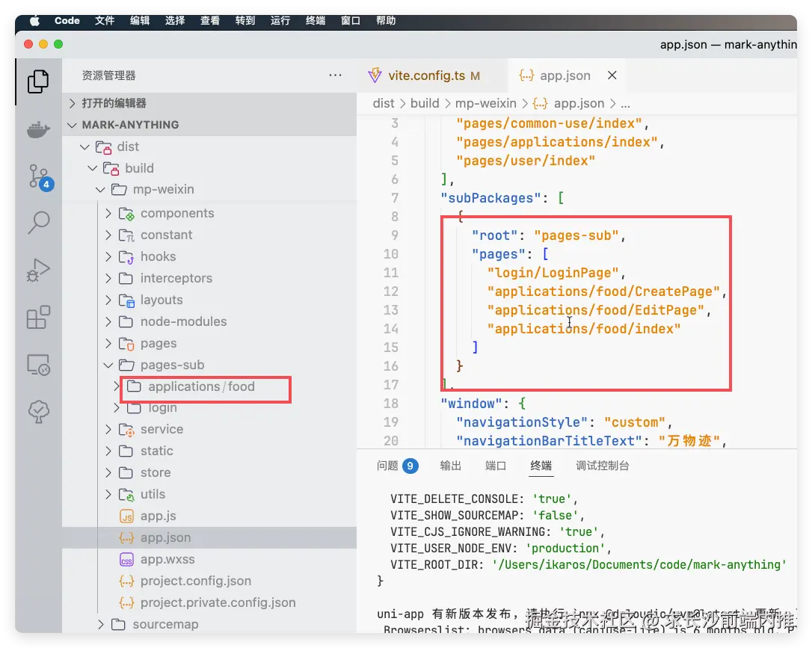
Task: Open the Remote Explorer view
Action: 38,365
